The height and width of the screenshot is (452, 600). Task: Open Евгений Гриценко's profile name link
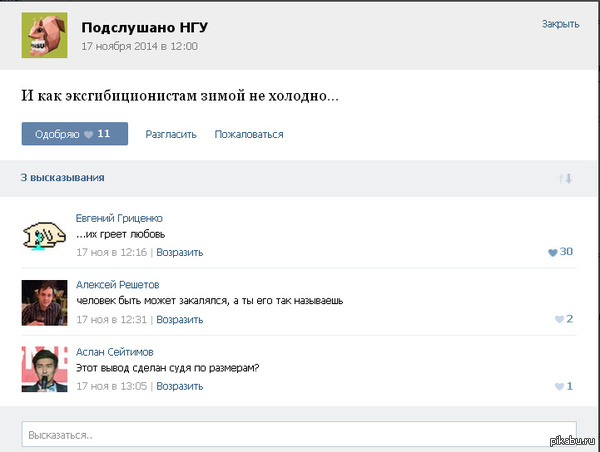[119, 218]
